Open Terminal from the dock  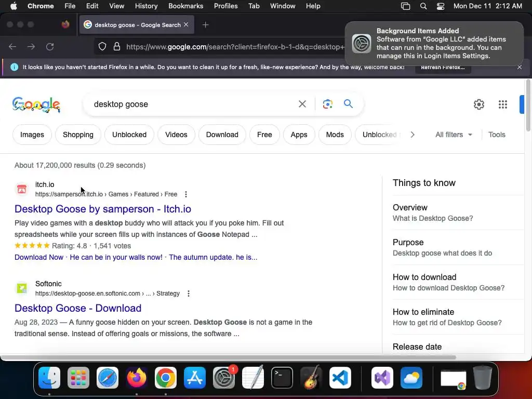tap(282, 378)
